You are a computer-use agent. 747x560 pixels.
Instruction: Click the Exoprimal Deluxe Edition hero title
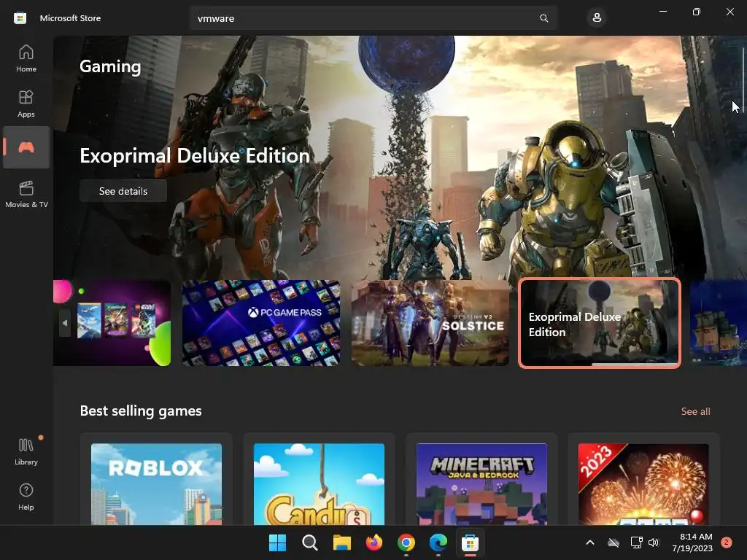195,156
